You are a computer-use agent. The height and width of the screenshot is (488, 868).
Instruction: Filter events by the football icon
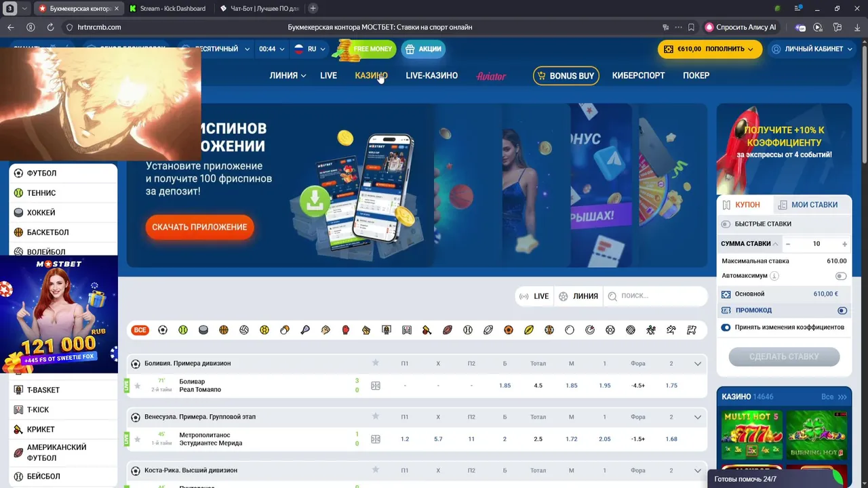pos(163,330)
